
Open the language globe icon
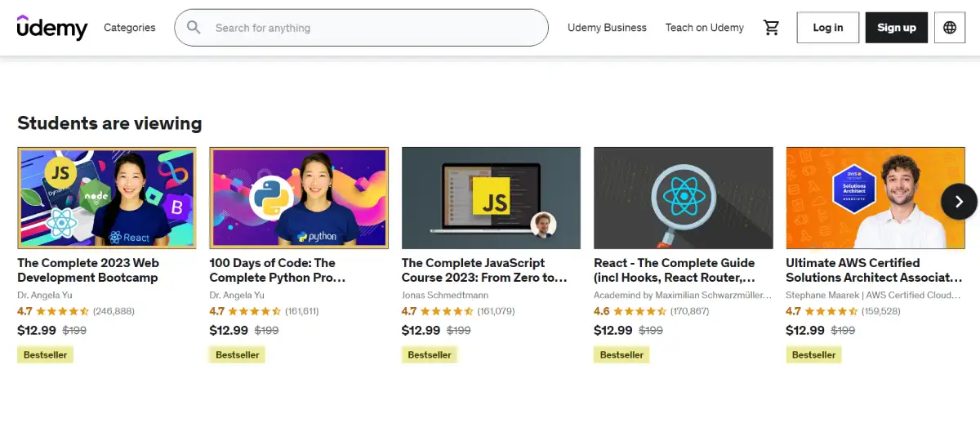pyautogui.click(x=950, y=28)
